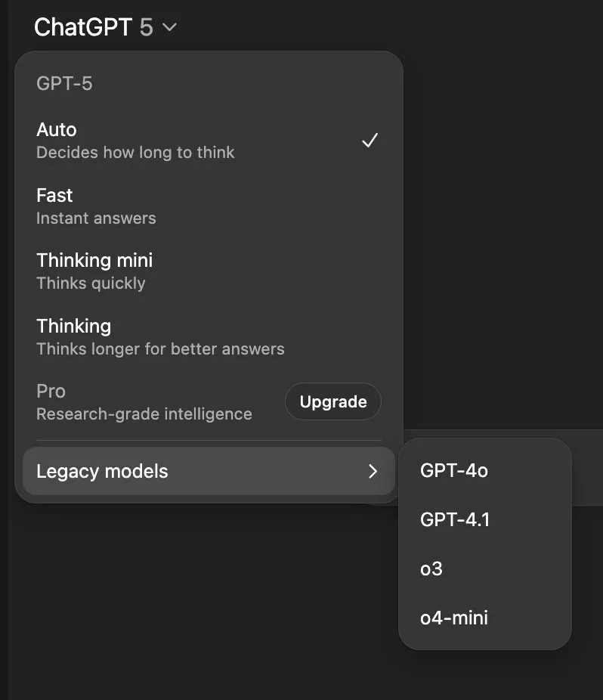Expand the Legacy models submenu
This screenshot has width=603, height=700.
[209, 471]
